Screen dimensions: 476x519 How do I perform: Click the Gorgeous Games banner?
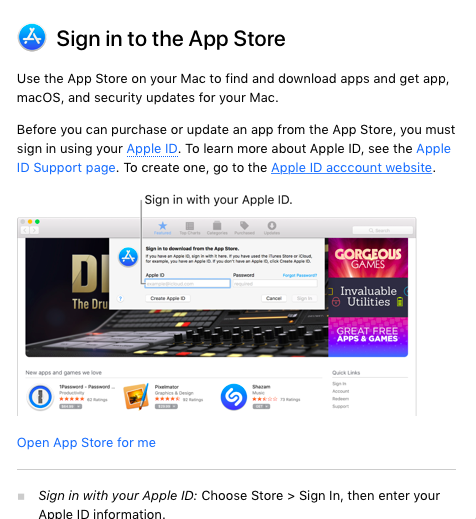(x=368, y=258)
